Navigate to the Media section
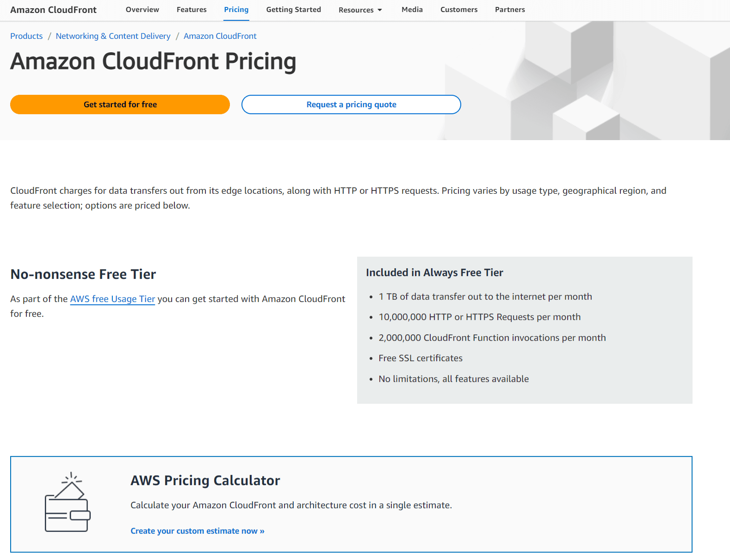Screen dimensions: 730x560 (x=412, y=10)
